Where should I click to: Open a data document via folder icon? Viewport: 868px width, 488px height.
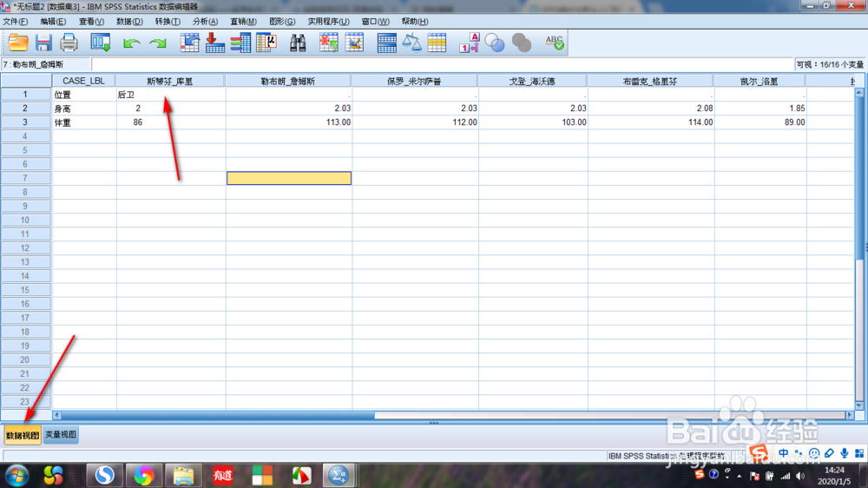18,43
